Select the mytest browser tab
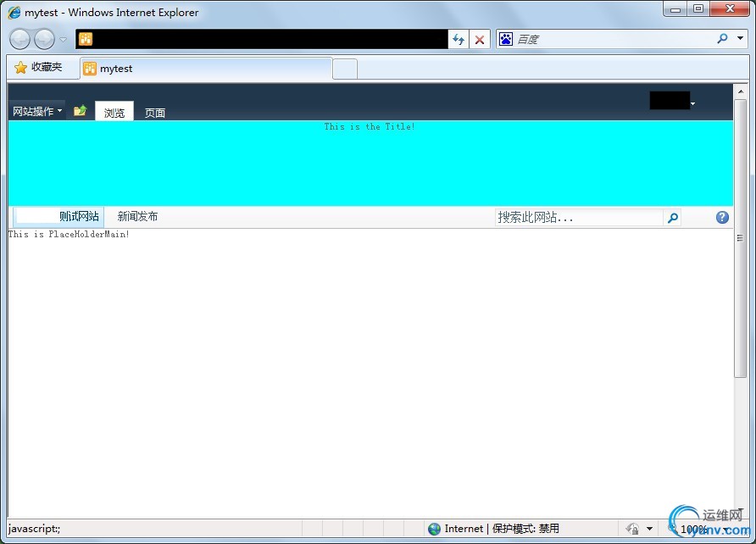 (206, 69)
